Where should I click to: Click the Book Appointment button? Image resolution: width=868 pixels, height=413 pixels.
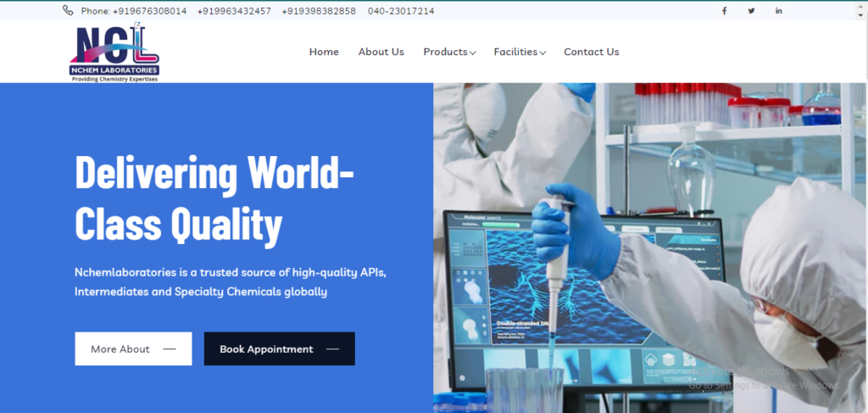coord(280,349)
